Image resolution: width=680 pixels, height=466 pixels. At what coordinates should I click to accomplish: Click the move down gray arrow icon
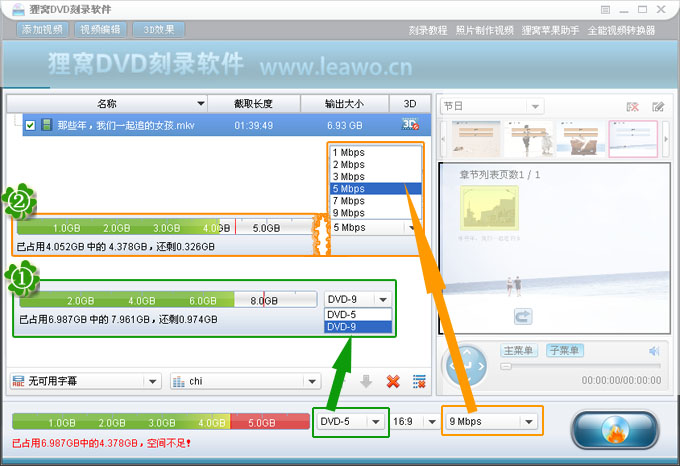coord(366,381)
